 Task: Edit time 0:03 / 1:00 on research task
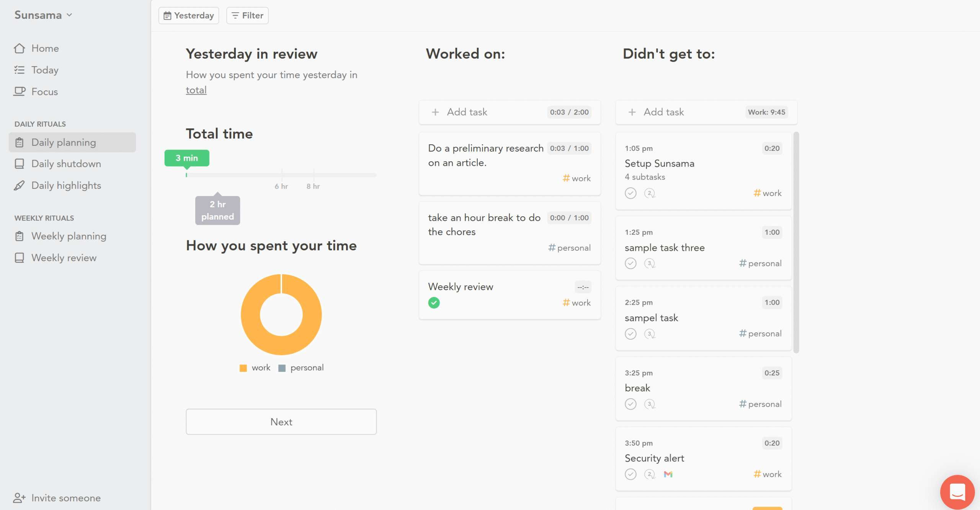(x=569, y=148)
